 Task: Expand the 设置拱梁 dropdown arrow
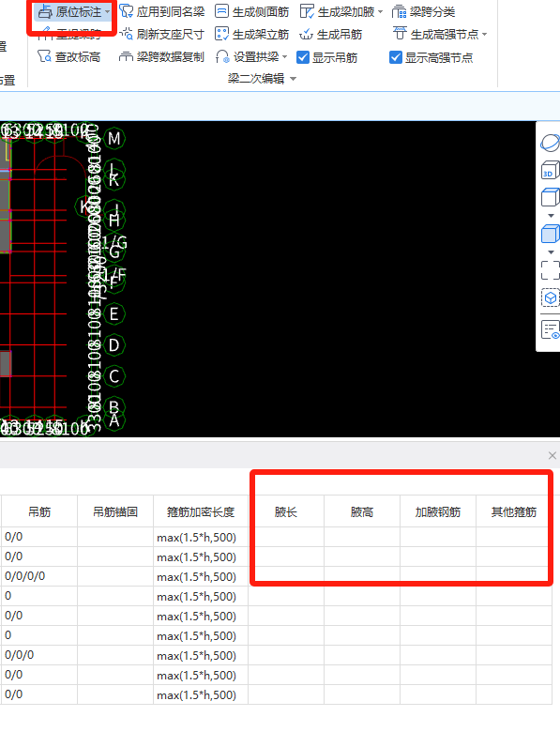click(285, 57)
